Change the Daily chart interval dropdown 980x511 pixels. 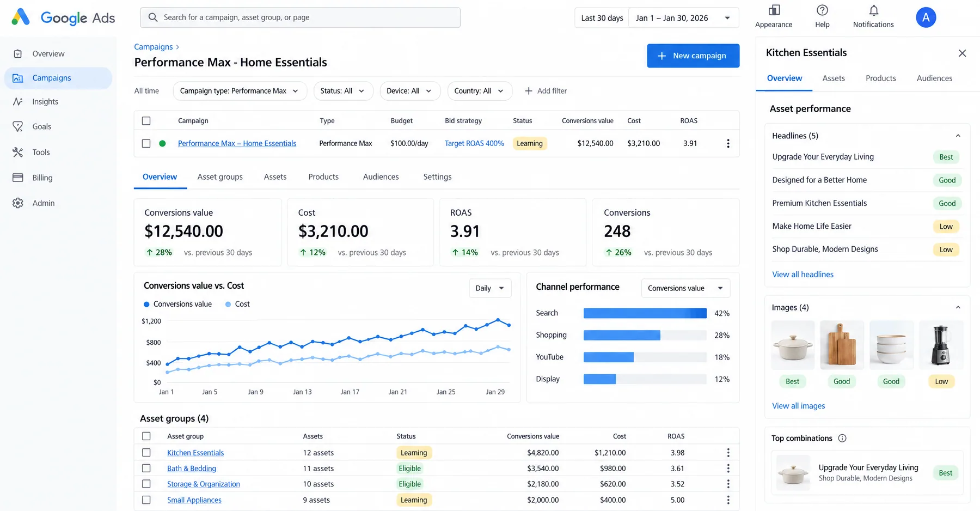[x=490, y=288]
